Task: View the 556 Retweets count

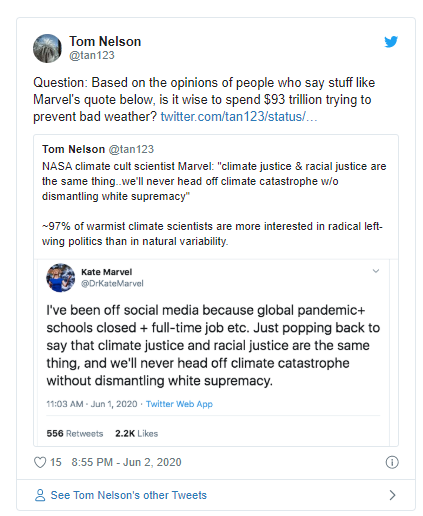Action: pyautogui.click(x=75, y=433)
